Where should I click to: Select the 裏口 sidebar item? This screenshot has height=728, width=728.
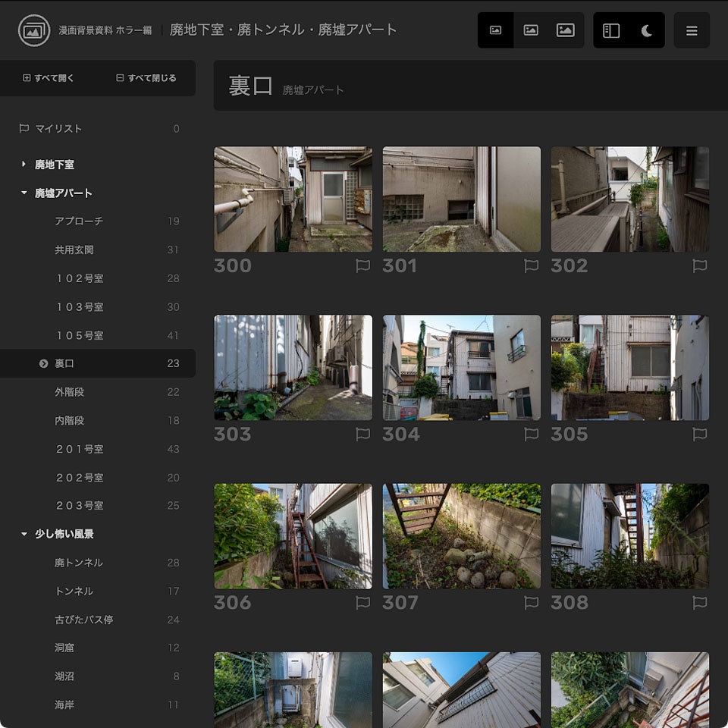[x=98, y=363]
